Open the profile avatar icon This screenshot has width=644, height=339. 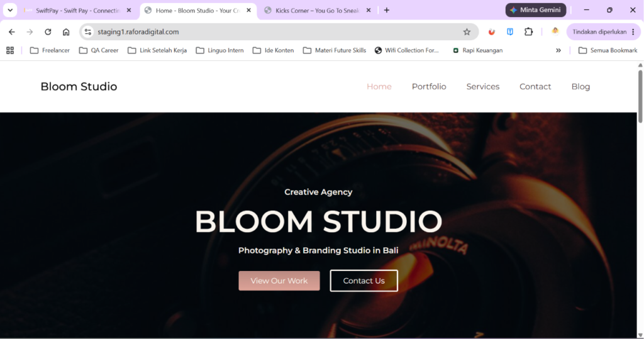coord(555,31)
